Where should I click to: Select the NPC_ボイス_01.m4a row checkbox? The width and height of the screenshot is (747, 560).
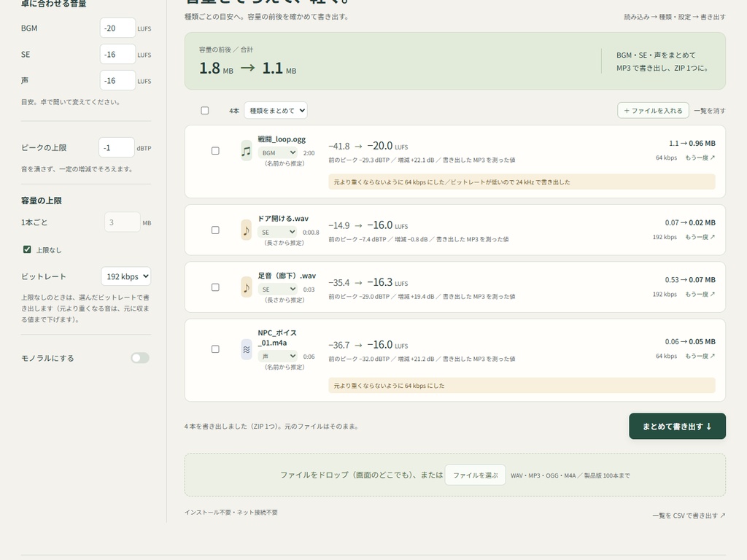pyautogui.click(x=215, y=349)
